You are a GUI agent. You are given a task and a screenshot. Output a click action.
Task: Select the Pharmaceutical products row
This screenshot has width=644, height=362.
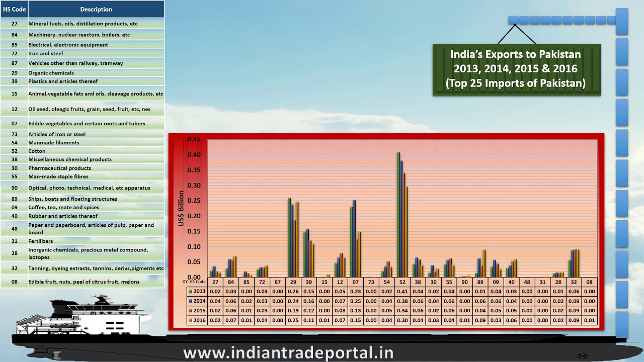tap(83, 168)
